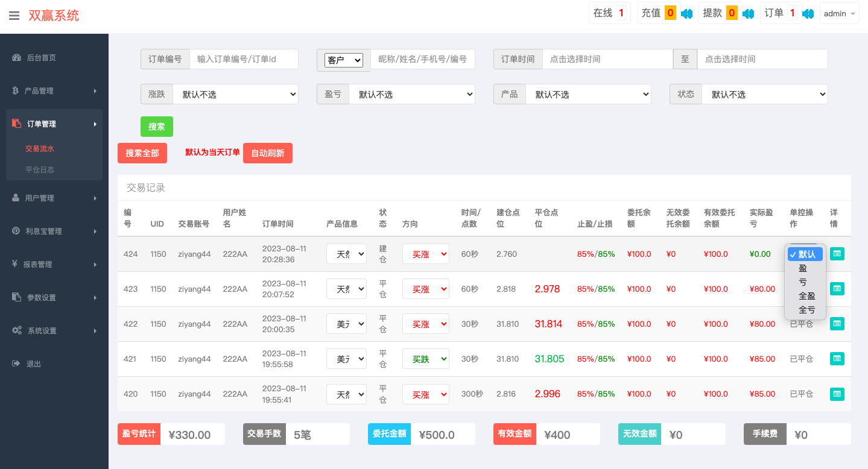The width and height of the screenshot is (868, 469).
Task: Click the hamburger menu icon top left
Action: point(14,16)
